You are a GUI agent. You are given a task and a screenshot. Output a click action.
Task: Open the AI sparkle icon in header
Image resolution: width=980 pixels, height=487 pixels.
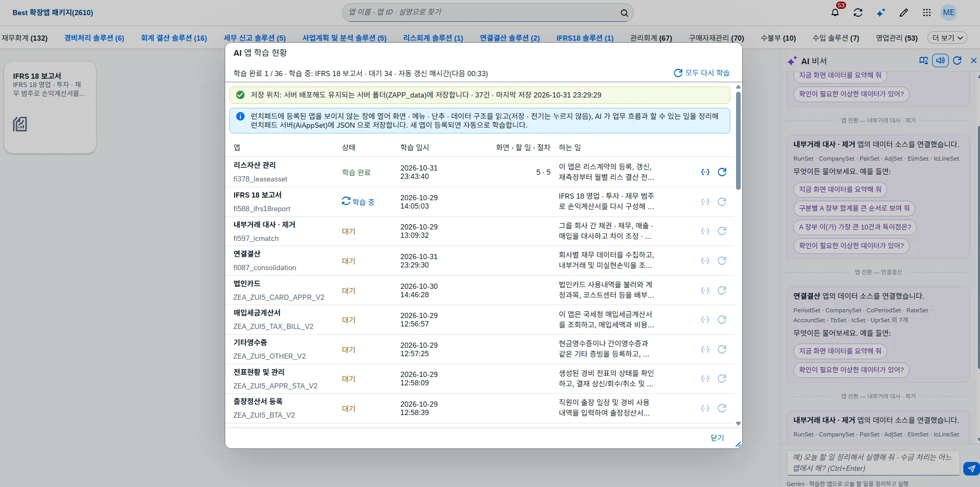[x=881, y=13]
